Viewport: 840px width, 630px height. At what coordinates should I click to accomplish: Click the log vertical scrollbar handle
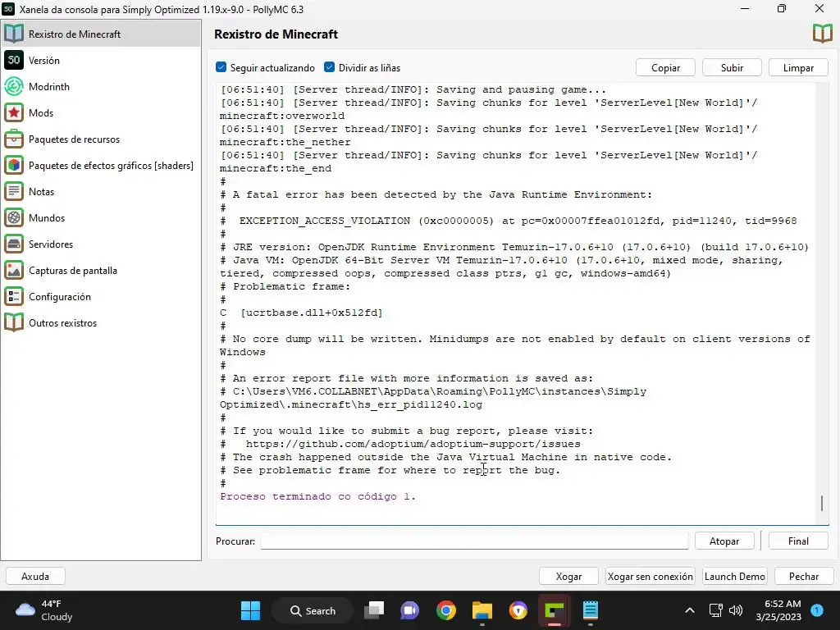pyautogui.click(x=822, y=503)
